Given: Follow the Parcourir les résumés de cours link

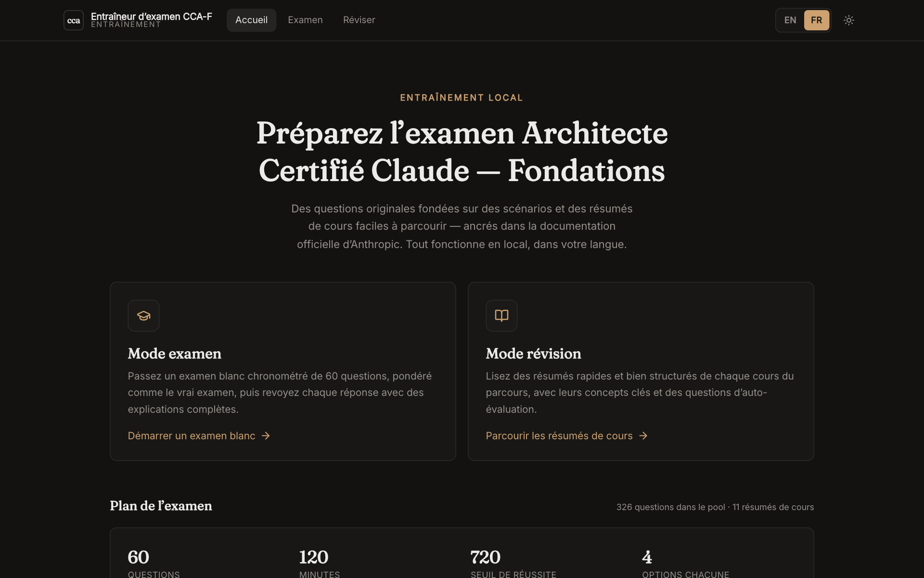Looking at the screenshot, I should (x=567, y=436).
